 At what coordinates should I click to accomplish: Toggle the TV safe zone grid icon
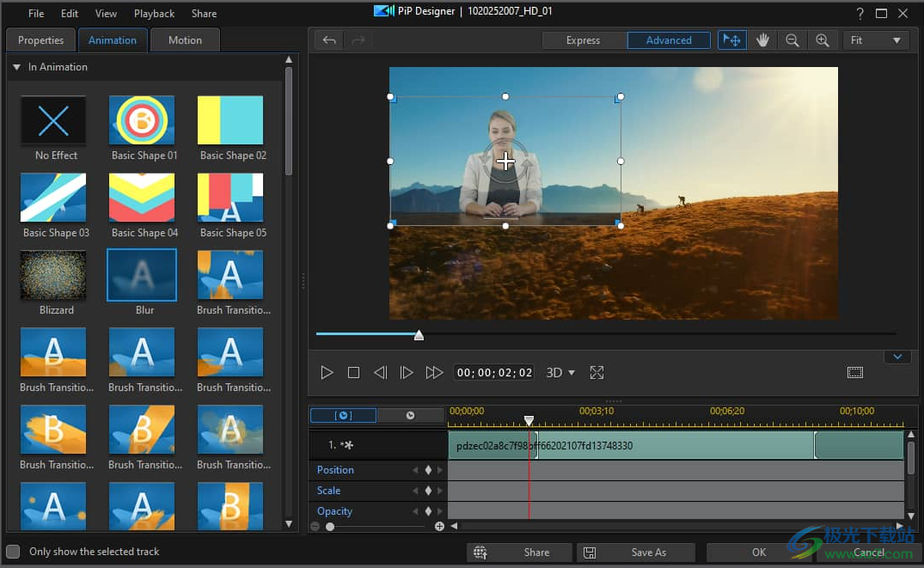tap(855, 372)
